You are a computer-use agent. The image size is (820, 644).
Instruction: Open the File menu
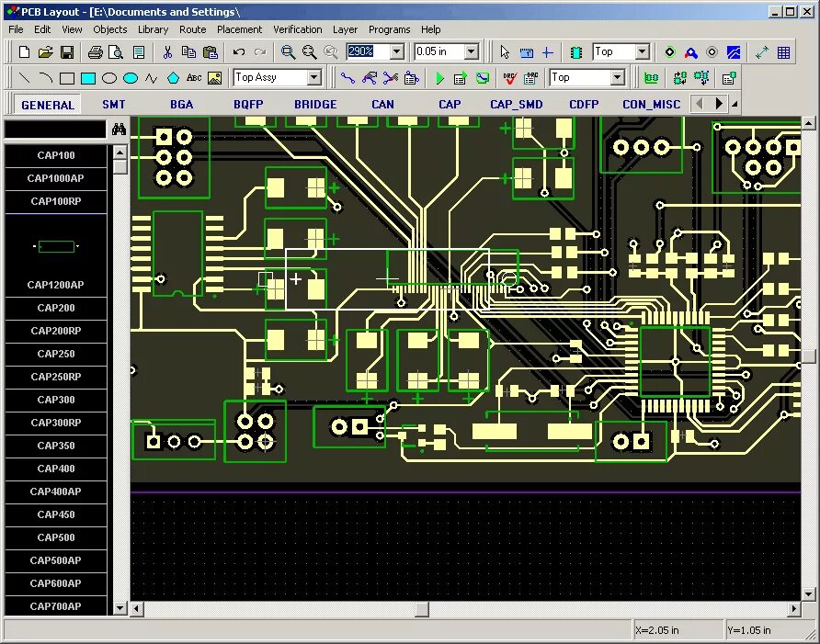[16, 29]
